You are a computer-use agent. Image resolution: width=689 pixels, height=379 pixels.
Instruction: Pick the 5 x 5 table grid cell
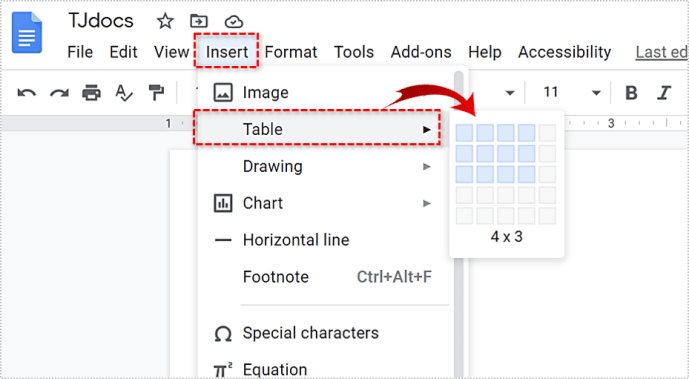click(x=547, y=216)
